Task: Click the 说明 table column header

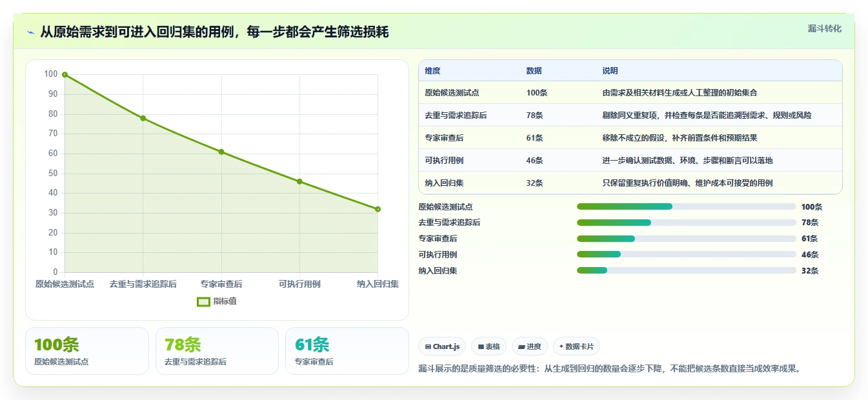Action: click(610, 71)
